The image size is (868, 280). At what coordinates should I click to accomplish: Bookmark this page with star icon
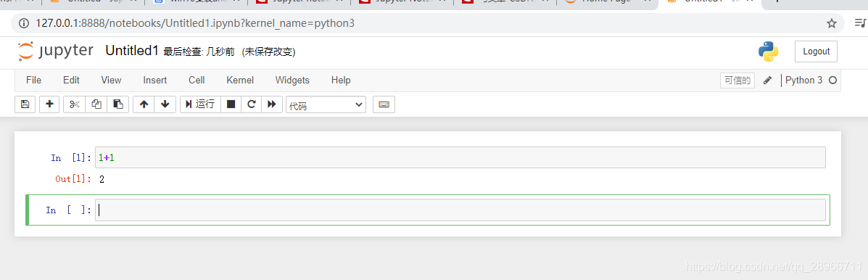[832, 23]
